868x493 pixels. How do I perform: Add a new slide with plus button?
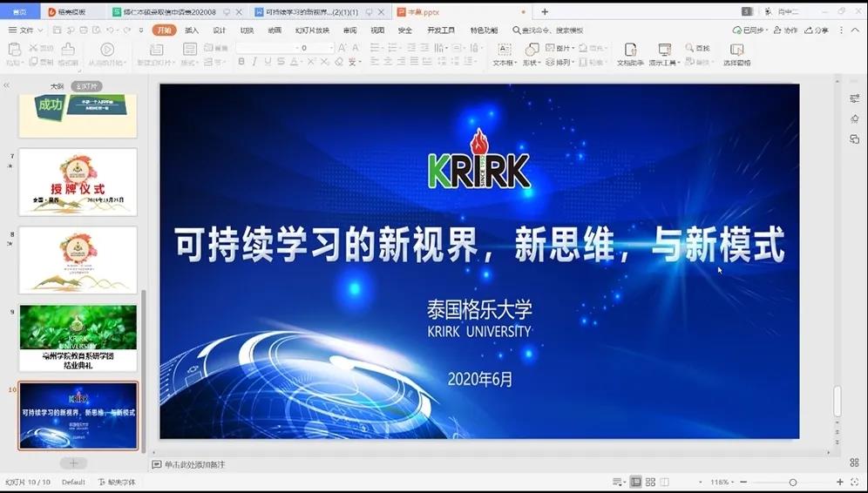(x=73, y=463)
